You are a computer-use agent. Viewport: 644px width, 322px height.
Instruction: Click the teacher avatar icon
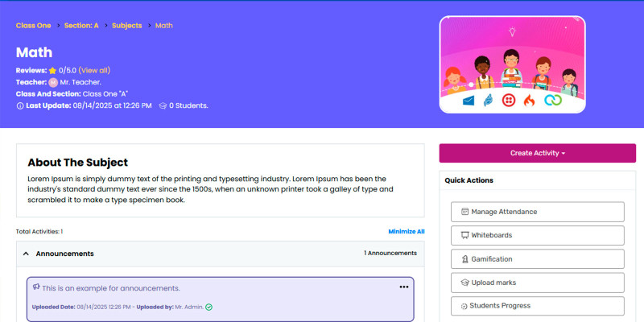[x=53, y=82]
